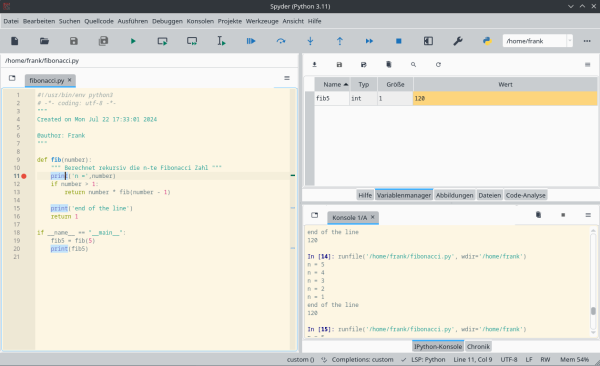Save all files using toolbar icon
600x366 pixels.
coord(103,41)
